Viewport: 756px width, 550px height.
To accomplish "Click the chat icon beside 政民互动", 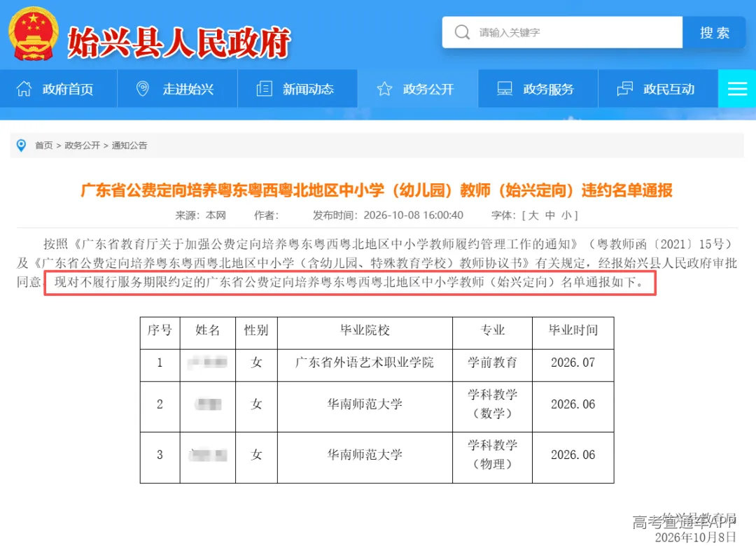I will point(625,89).
